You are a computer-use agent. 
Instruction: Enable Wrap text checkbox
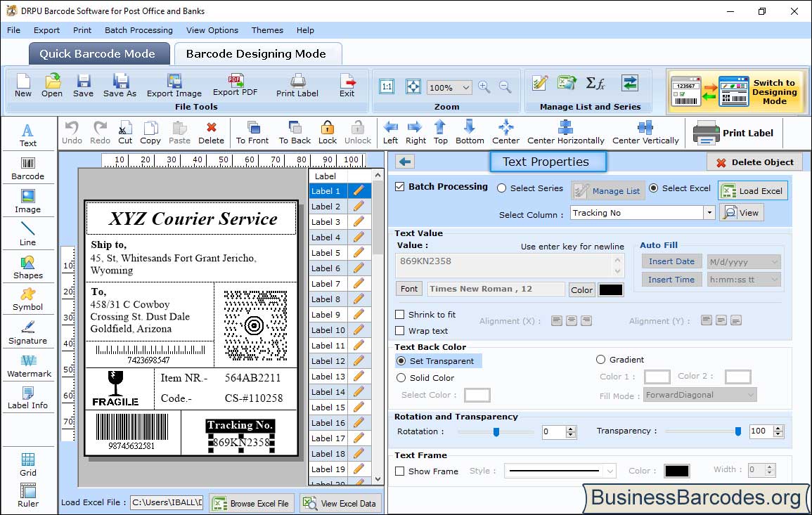400,331
